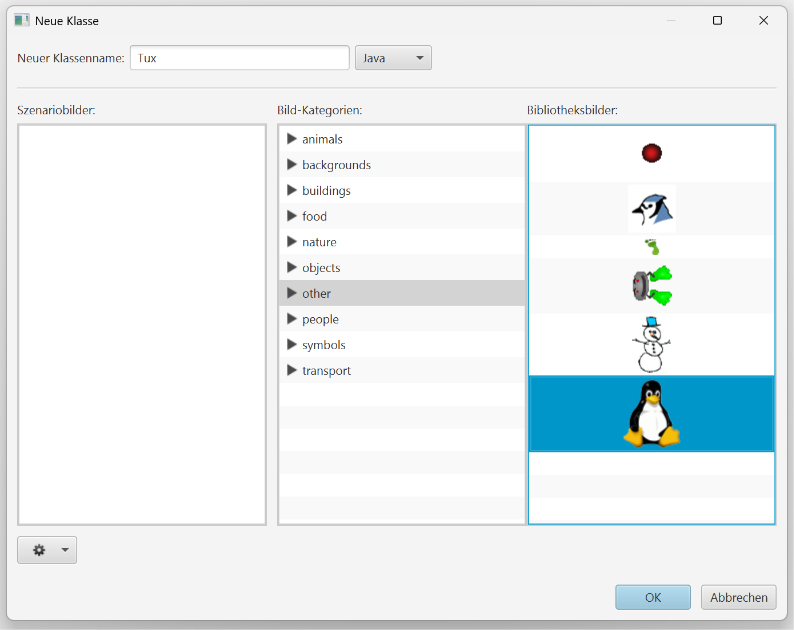The image size is (794, 630).
Task: Open the gear settings dropdown button
Action: point(47,550)
